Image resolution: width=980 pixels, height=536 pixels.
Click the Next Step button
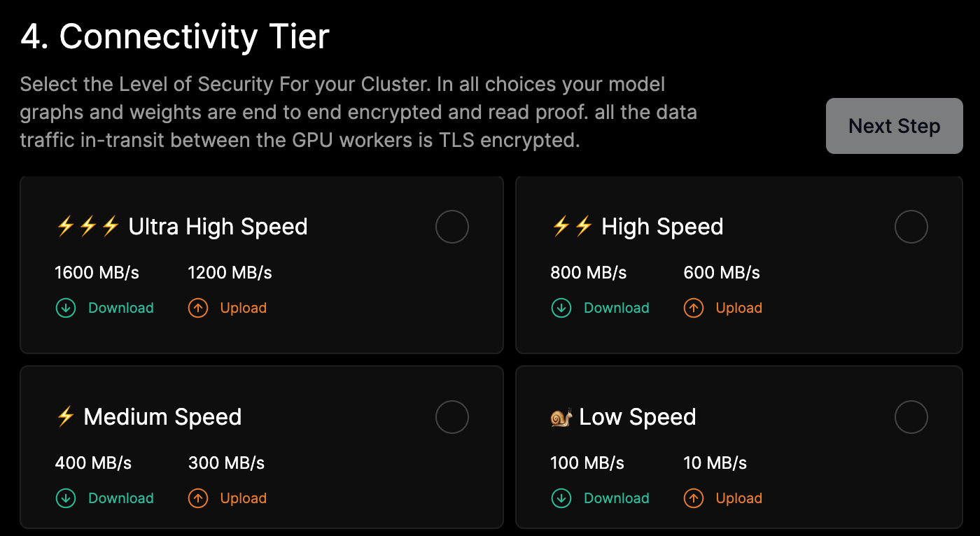pyautogui.click(x=895, y=126)
